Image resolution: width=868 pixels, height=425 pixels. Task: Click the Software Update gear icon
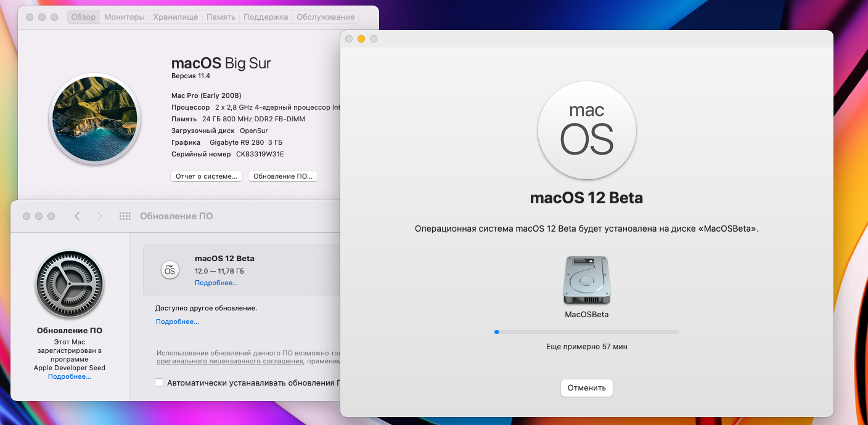[x=70, y=285]
